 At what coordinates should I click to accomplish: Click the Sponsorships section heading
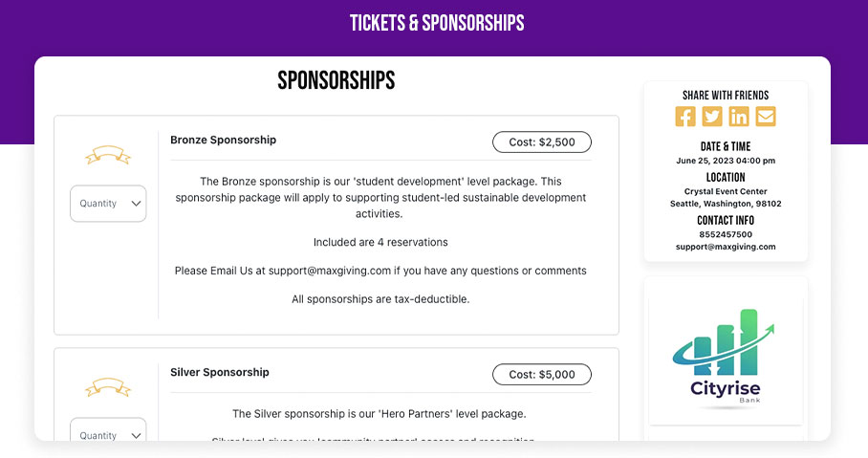[x=336, y=80]
